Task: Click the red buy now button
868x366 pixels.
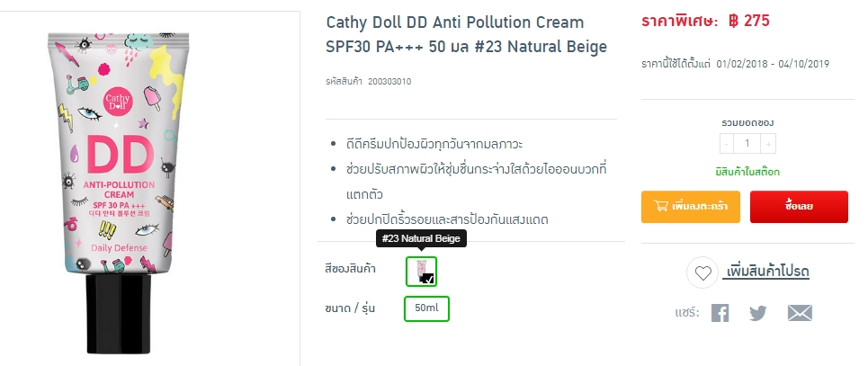Action: [799, 207]
